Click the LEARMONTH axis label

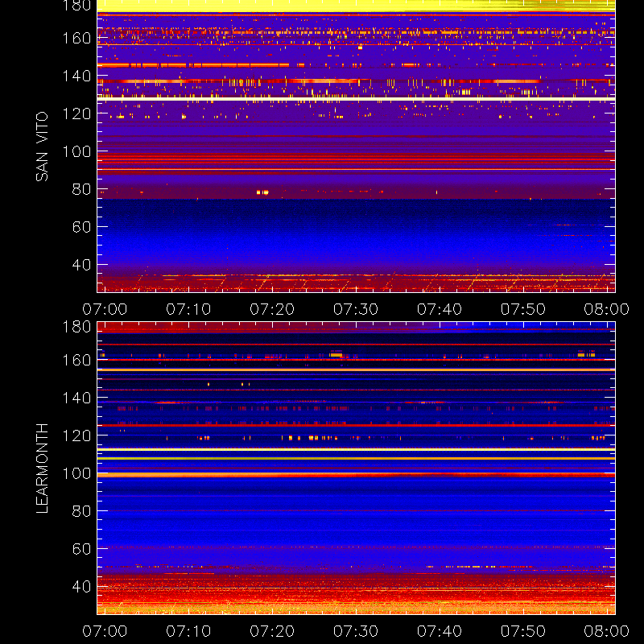click(x=42, y=469)
